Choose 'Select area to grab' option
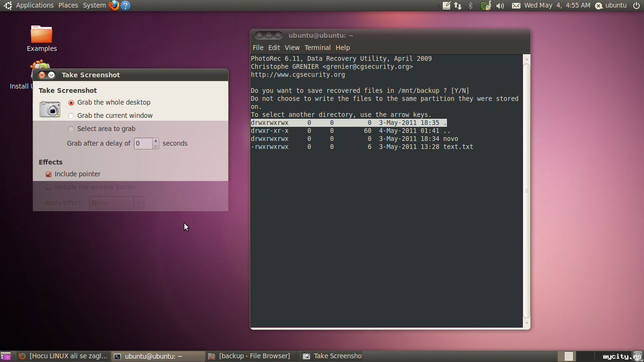 [x=72, y=129]
